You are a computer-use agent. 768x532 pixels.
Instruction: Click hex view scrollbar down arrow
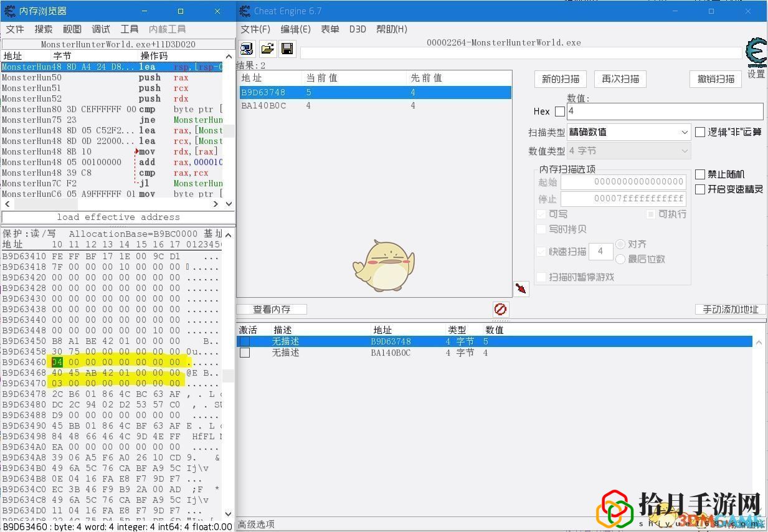(x=229, y=515)
